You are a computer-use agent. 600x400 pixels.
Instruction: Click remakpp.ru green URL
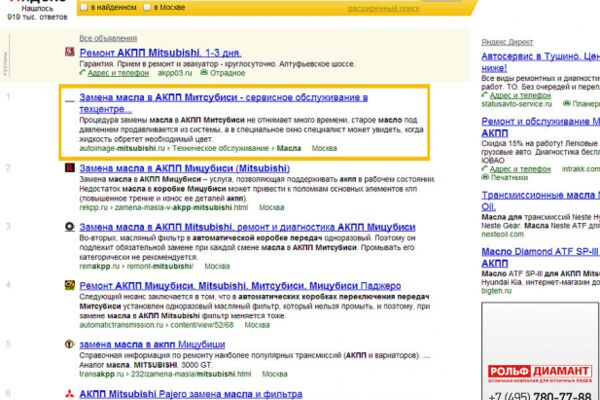[x=137, y=266]
